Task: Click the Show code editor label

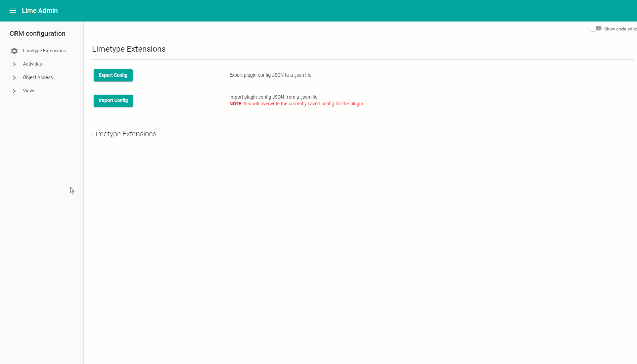Action: point(620,29)
